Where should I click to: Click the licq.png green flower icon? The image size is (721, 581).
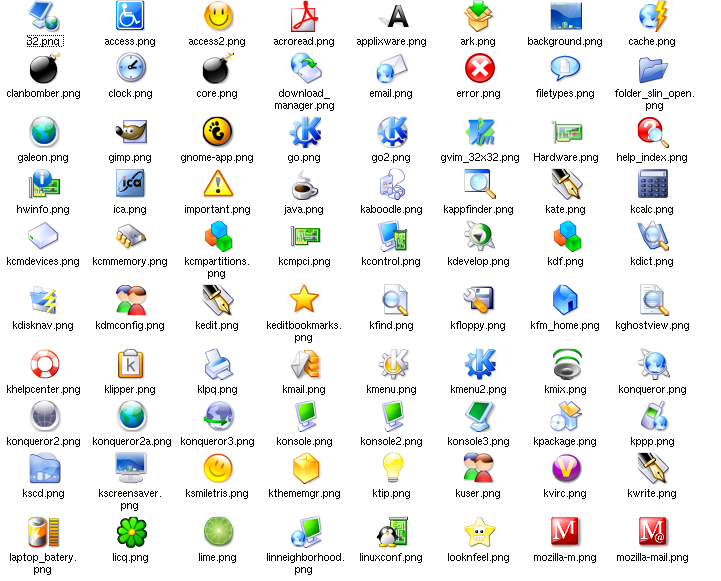point(130,531)
